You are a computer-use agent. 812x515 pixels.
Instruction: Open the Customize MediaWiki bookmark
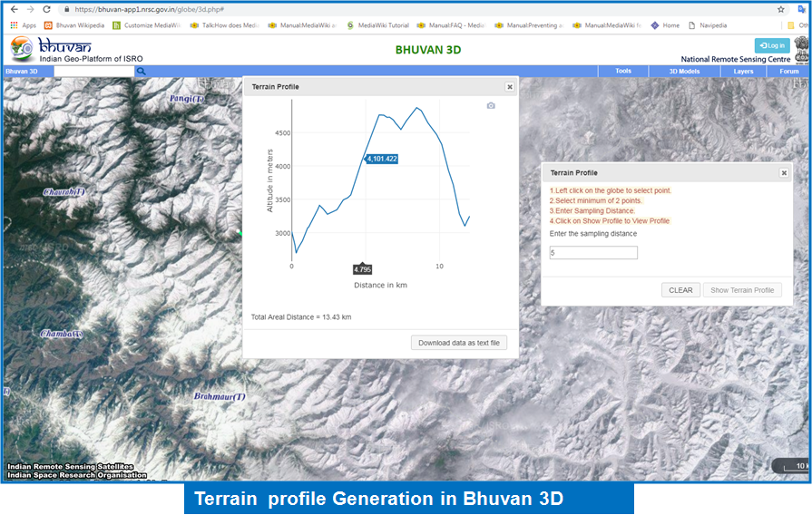(147, 24)
